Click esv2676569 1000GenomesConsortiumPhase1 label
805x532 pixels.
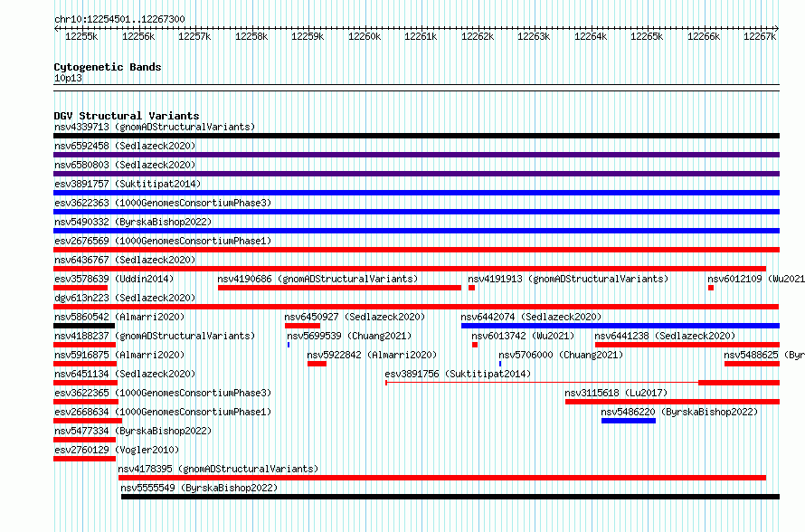point(163,241)
